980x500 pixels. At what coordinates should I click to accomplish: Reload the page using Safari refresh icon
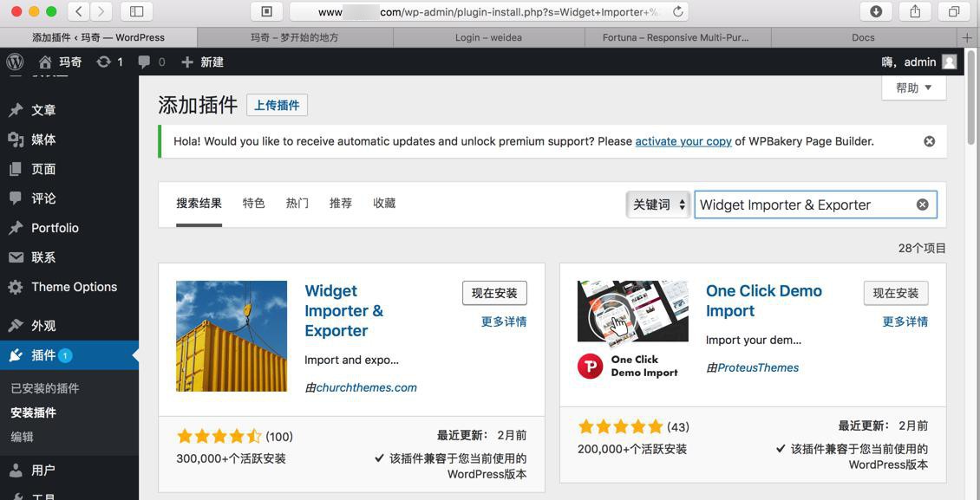[x=677, y=11]
